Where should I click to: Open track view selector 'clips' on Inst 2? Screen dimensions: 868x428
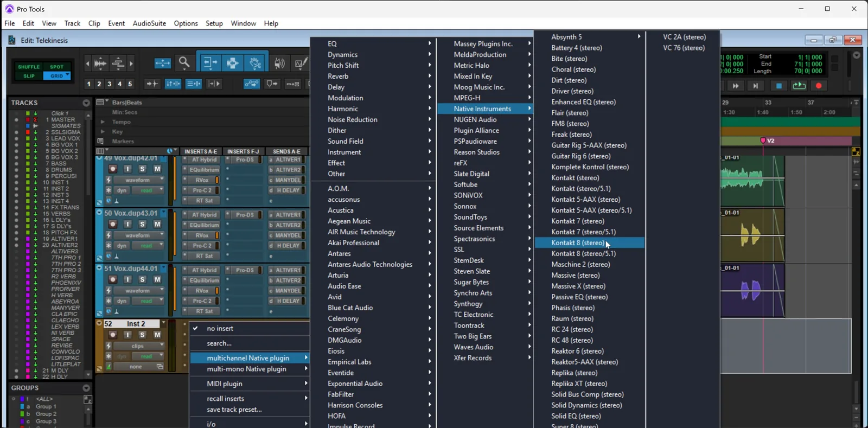[138, 346]
